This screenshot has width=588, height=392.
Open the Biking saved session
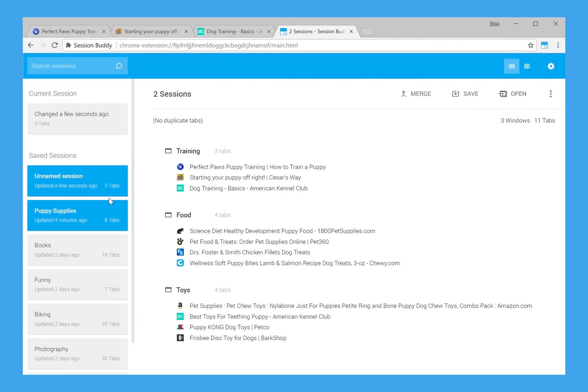point(78,319)
